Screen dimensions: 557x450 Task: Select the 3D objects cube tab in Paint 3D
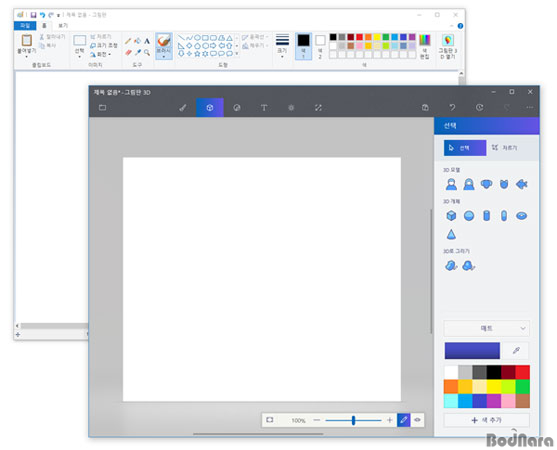(x=210, y=108)
